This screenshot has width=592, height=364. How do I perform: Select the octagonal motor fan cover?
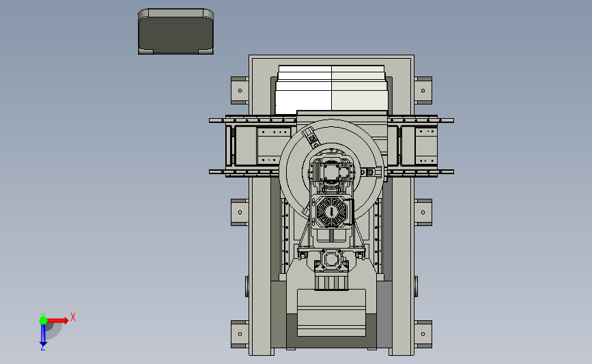point(331,212)
